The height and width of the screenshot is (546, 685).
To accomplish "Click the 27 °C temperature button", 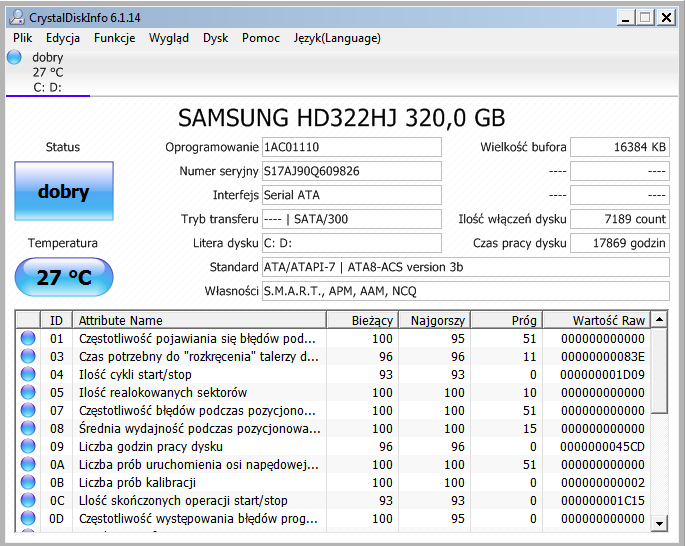I will (x=64, y=277).
